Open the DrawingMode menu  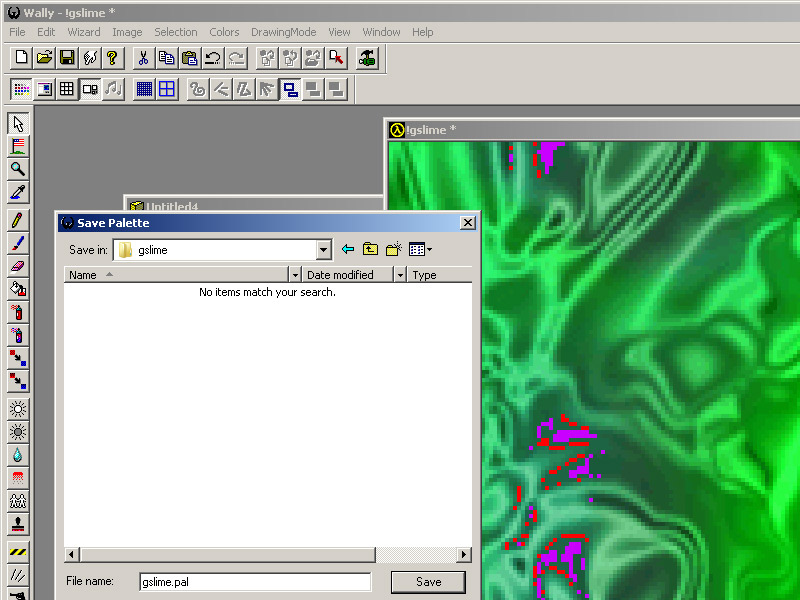click(x=283, y=32)
